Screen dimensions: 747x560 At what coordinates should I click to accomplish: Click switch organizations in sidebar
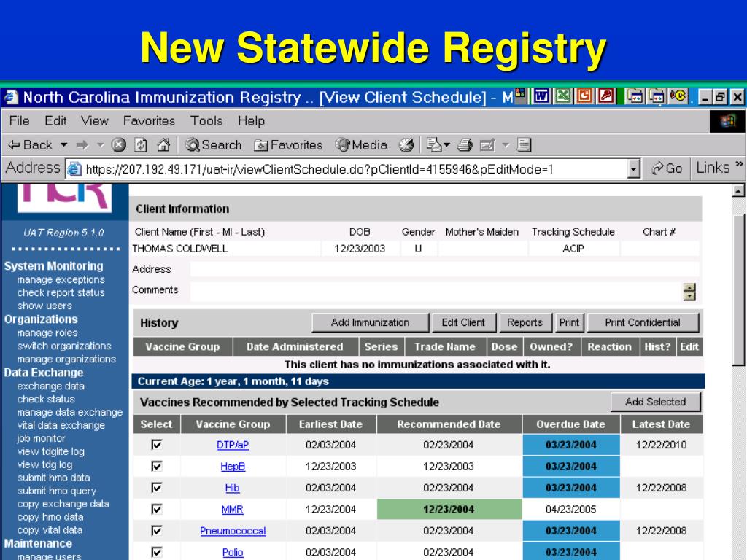point(64,346)
